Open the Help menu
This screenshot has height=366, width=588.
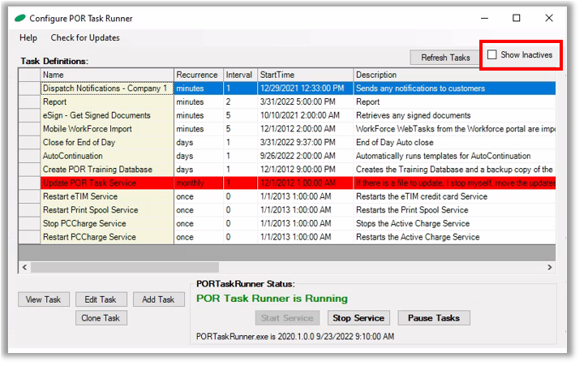pyautogui.click(x=28, y=38)
